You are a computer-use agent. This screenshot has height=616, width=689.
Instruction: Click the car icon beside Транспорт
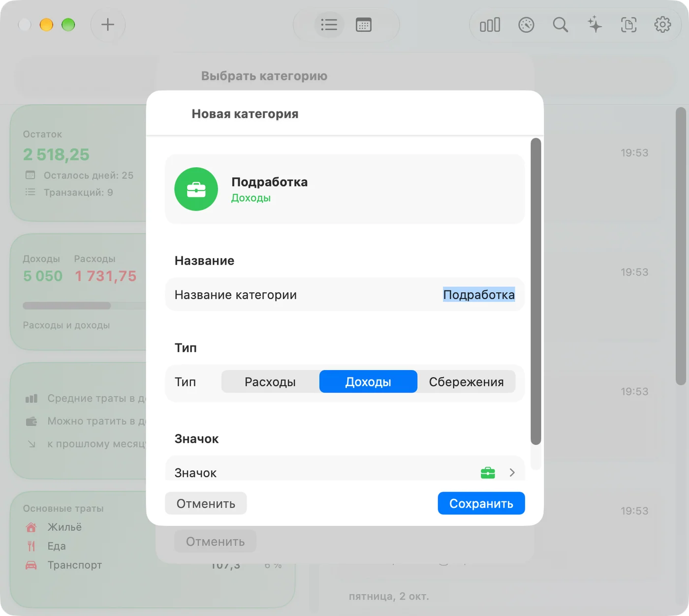click(x=31, y=565)
